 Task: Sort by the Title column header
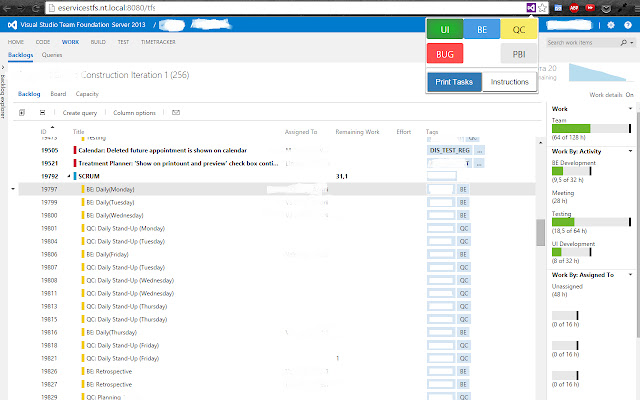tap(78, 131)
